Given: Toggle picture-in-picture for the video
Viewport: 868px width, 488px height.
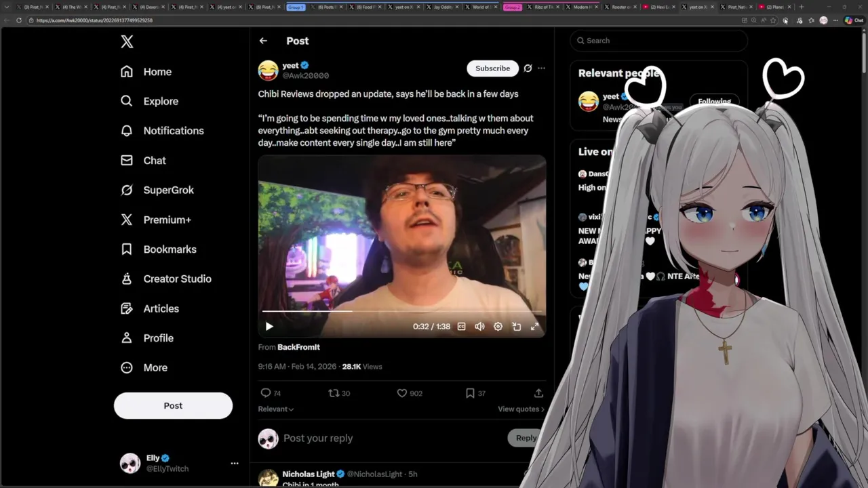Looking at the screenshot, I should (516, 327).
